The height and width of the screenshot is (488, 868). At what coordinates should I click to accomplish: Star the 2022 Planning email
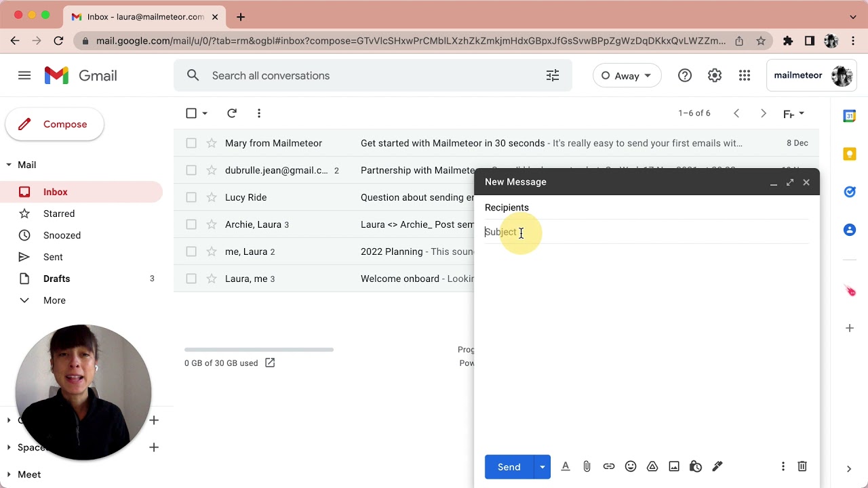[x=212, y=251]
